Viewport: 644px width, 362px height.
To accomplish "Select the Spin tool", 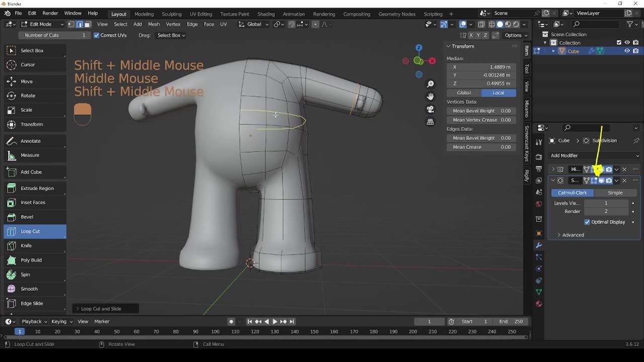I will coord(35,275).
